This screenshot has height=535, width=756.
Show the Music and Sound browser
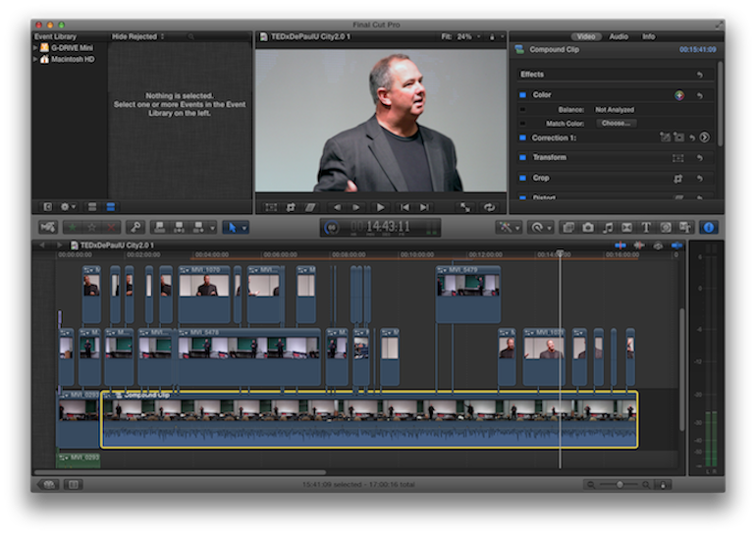[x=608, y=227]
